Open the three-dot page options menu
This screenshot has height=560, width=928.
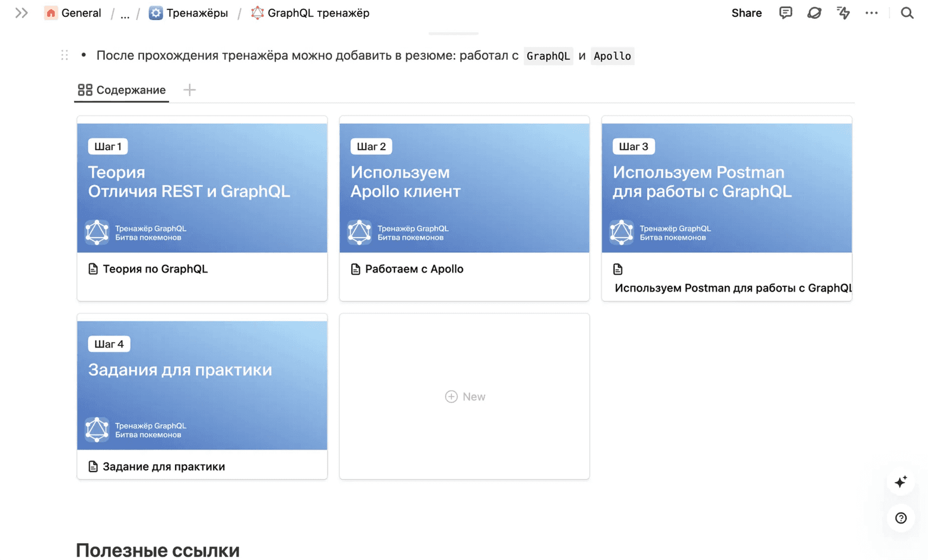tap(871, 13)
